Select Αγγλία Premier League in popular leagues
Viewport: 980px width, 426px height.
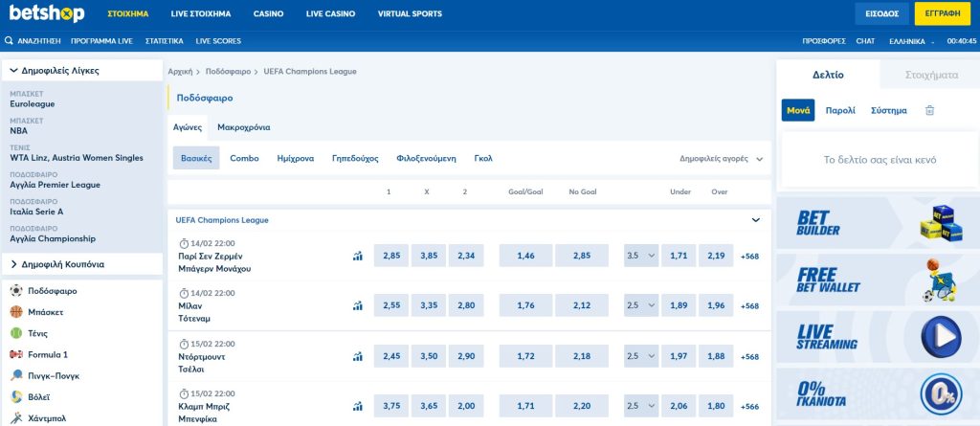(55, 185)
